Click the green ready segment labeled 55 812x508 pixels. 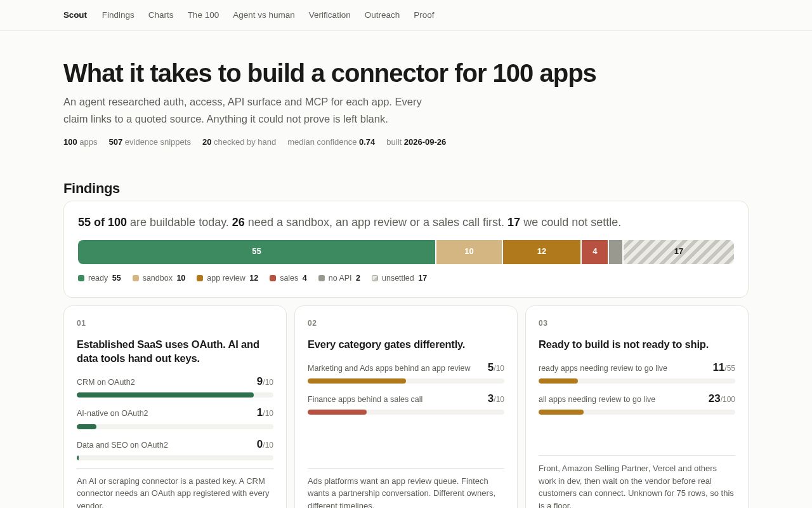click(256, 252)
